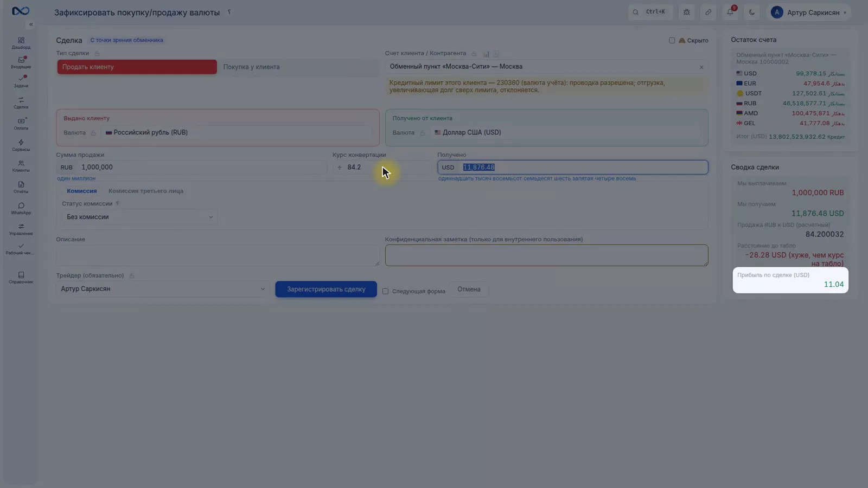Switch to the Комиссия tab
The image size is (868, 488).
click(82, 191)
